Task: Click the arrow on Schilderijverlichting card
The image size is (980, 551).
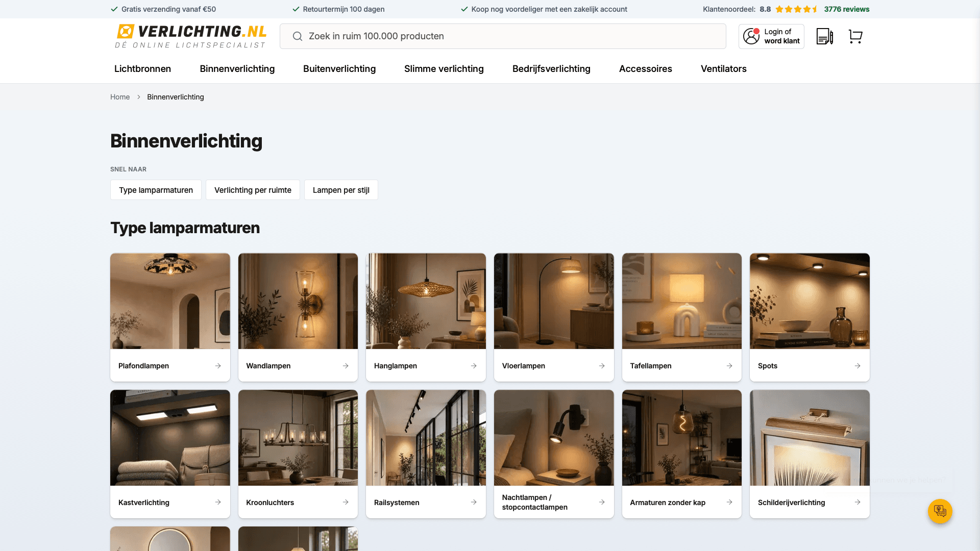Action: [x=857, y=502]
